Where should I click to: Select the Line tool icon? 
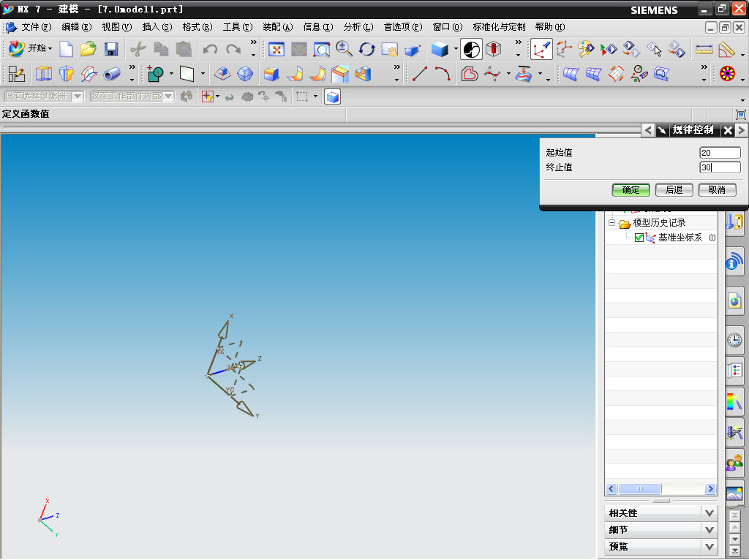(419, 74)
